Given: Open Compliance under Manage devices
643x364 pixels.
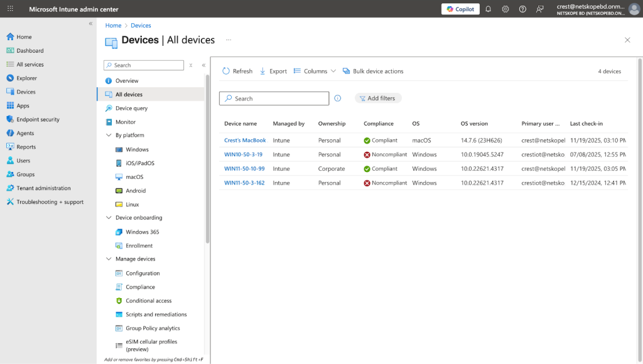Looking at the screenshot, I should pos(140,287).
